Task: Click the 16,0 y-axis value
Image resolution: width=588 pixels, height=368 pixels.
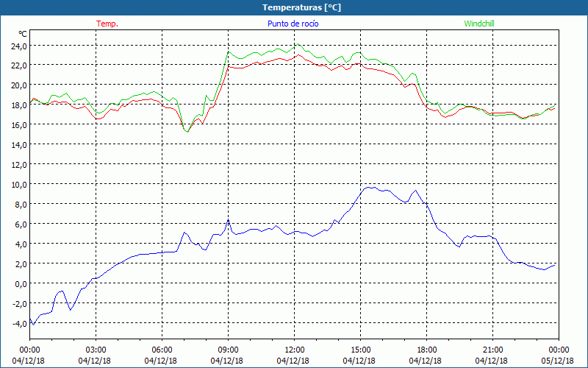Action: [x=19, y=125]
